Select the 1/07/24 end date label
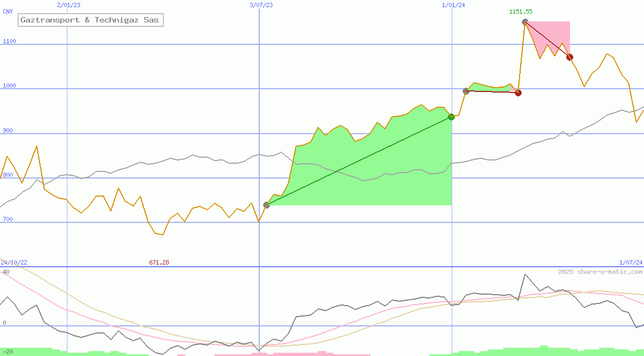Image resolution: width=644 pixels, height=356 pixels. tap(630, 263)
